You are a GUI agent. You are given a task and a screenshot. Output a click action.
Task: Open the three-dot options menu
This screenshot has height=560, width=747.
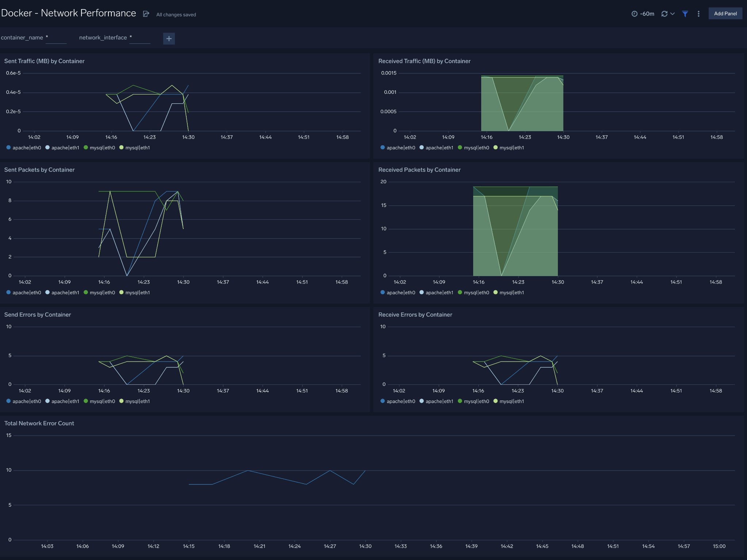click(698, 14)
